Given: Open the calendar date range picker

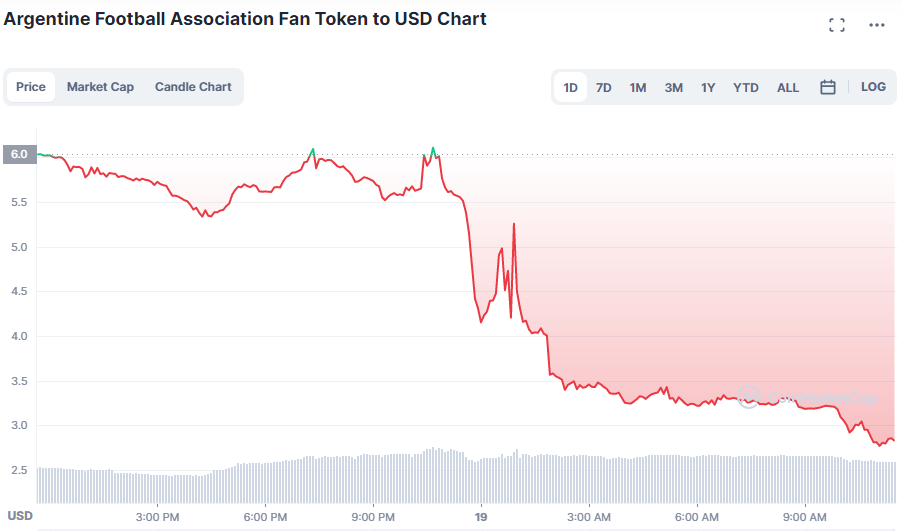Looking at the screenshot, I should [828, 87].
